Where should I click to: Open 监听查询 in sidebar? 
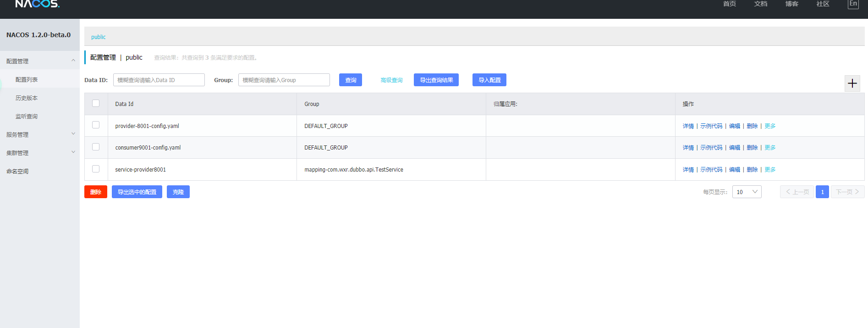click(27, 116)
